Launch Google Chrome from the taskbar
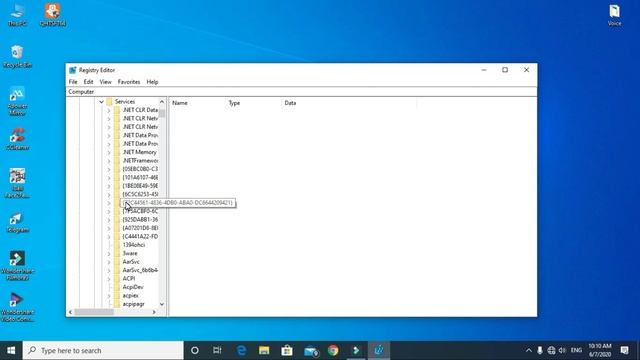 333,351
